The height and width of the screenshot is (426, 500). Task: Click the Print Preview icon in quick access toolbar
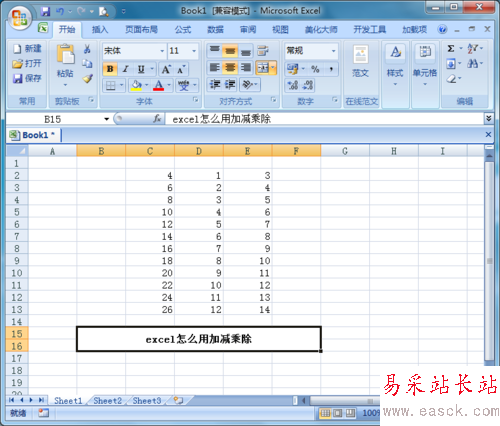point(104,12)
